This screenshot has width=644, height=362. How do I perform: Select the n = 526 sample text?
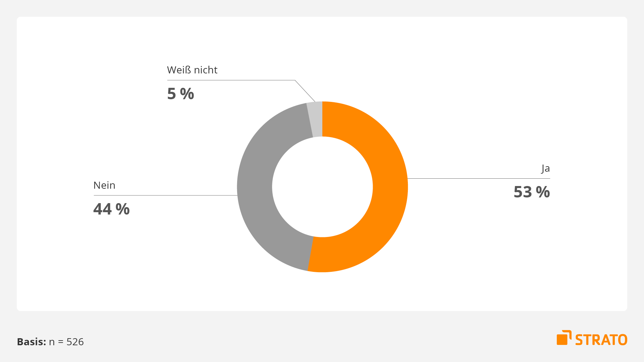coord(66,342)
